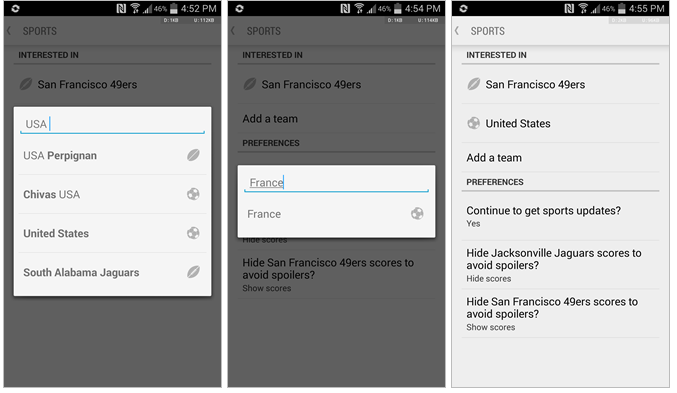Click football icon beside USA Perpignan
The width and height of the screenshot is (677, 393).
click(x=193, y=155)
